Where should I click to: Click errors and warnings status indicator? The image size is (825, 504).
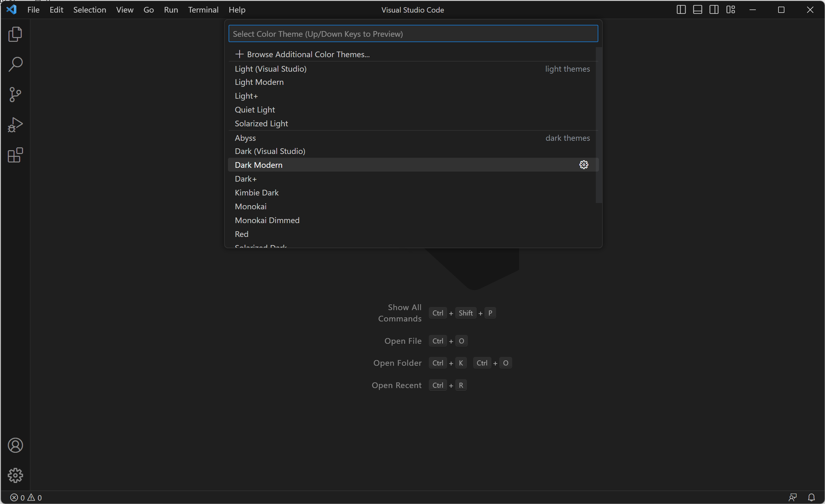26,497
